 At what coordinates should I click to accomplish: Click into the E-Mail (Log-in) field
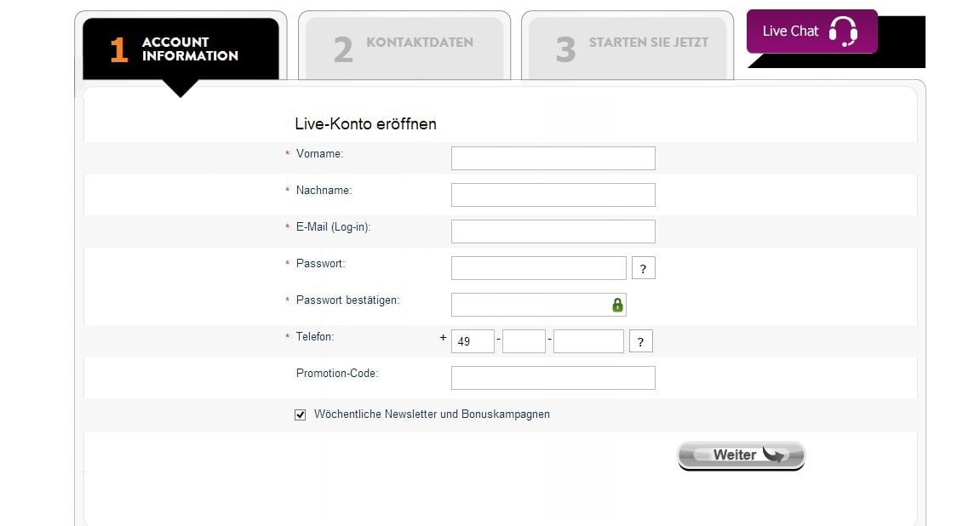click(553, 232)
